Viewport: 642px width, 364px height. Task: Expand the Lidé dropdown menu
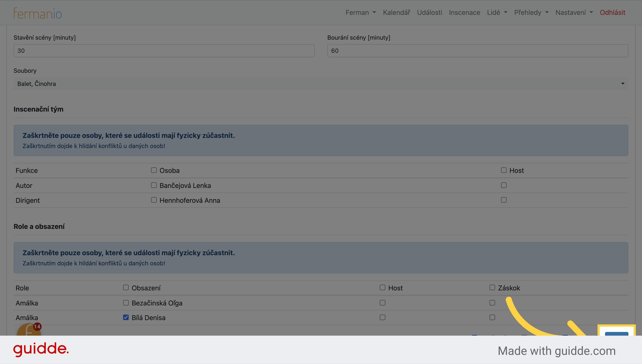497,13
